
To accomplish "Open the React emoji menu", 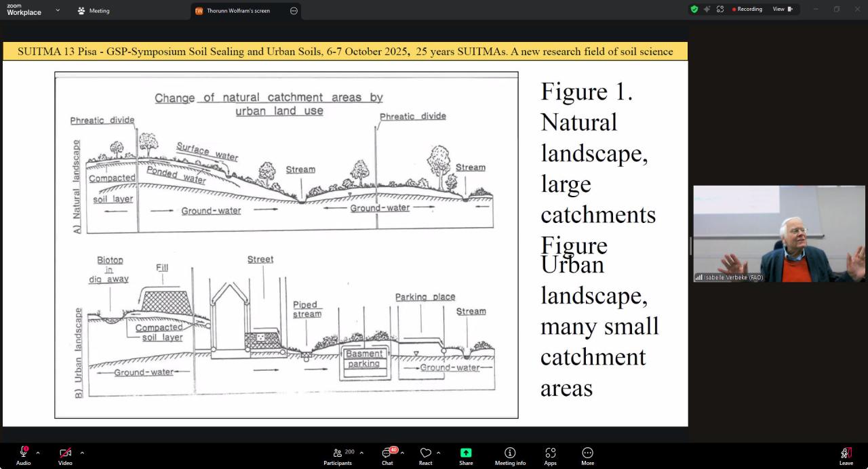I will (425, 455).
